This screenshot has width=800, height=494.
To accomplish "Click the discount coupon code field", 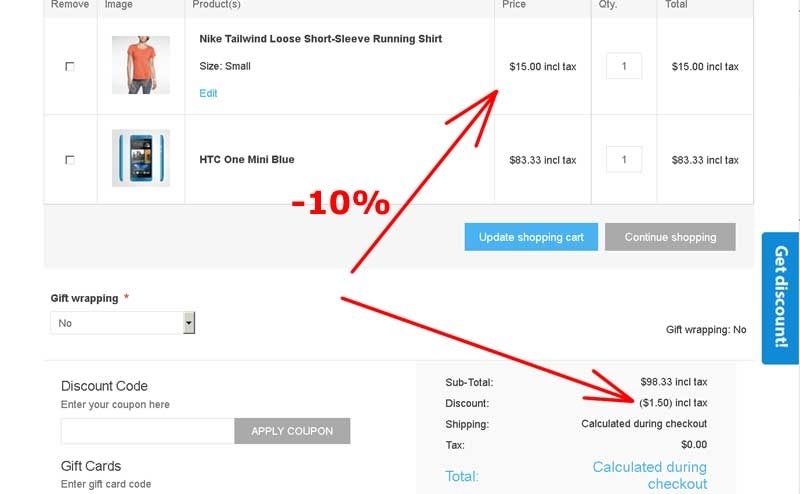I will pos(147,431).
